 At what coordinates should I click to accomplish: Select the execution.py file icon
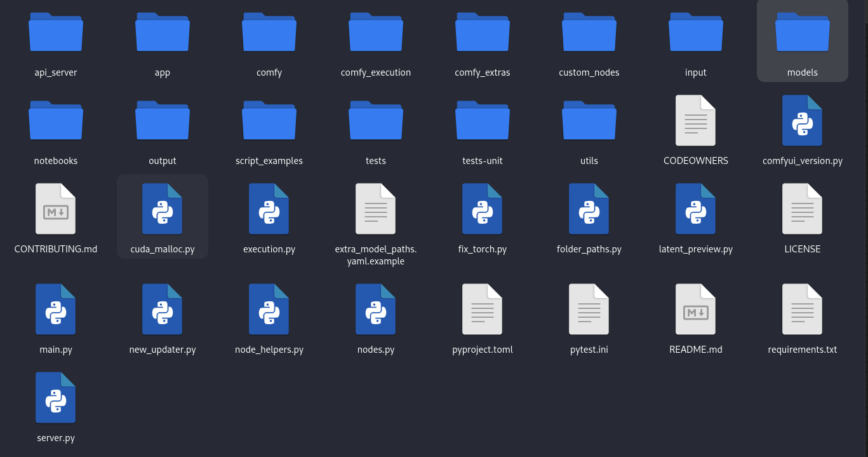(269, 208)
